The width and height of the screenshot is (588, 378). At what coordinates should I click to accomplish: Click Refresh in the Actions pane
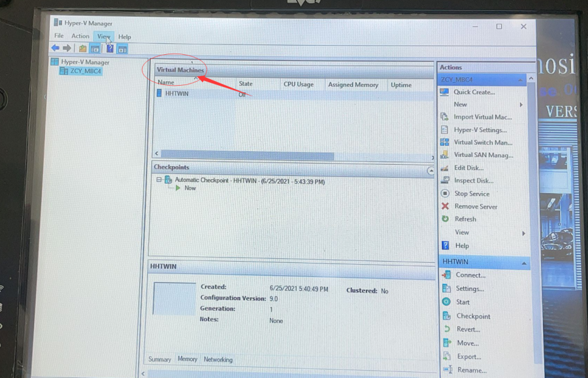pos(466,219)
